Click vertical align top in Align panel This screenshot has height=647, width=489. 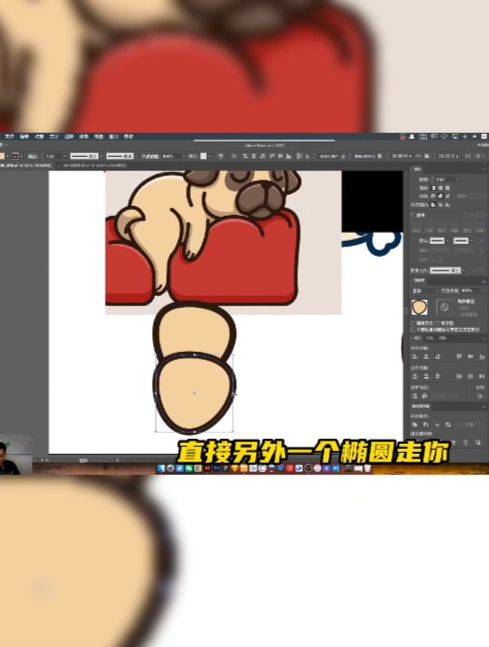459,357
